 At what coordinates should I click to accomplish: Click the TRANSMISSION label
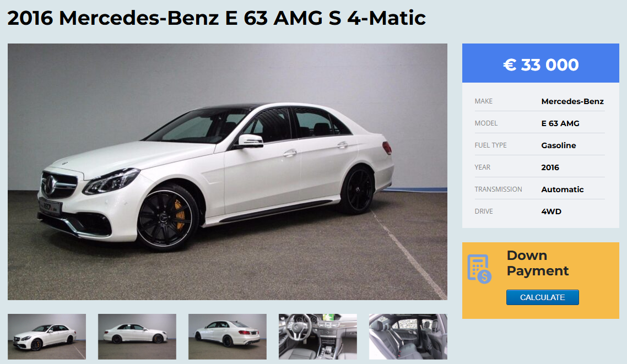[498, 189]
